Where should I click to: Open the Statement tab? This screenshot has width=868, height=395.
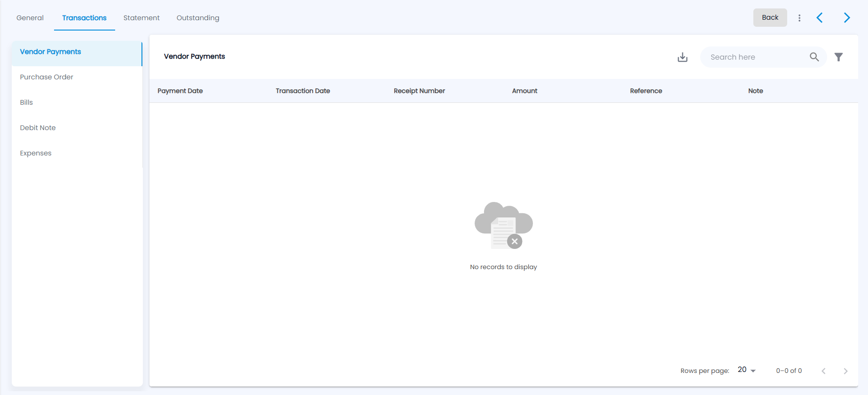tap(141, 18)
